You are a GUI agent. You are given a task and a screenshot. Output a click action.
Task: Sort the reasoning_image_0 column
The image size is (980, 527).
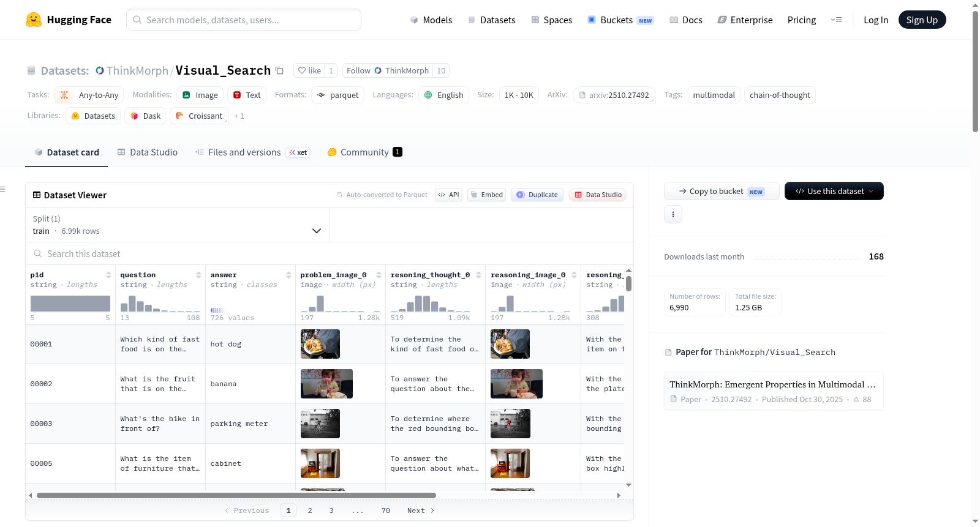(x=574, y=275)
